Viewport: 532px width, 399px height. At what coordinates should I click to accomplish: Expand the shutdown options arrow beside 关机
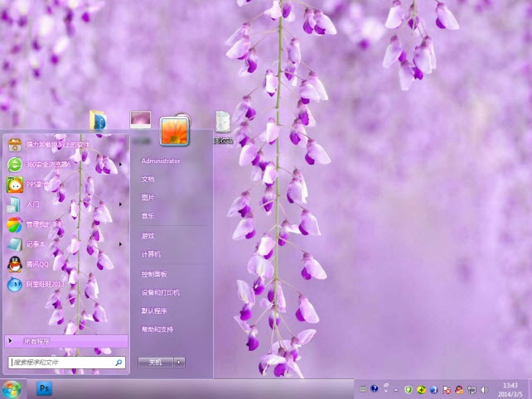pos(179,362)
